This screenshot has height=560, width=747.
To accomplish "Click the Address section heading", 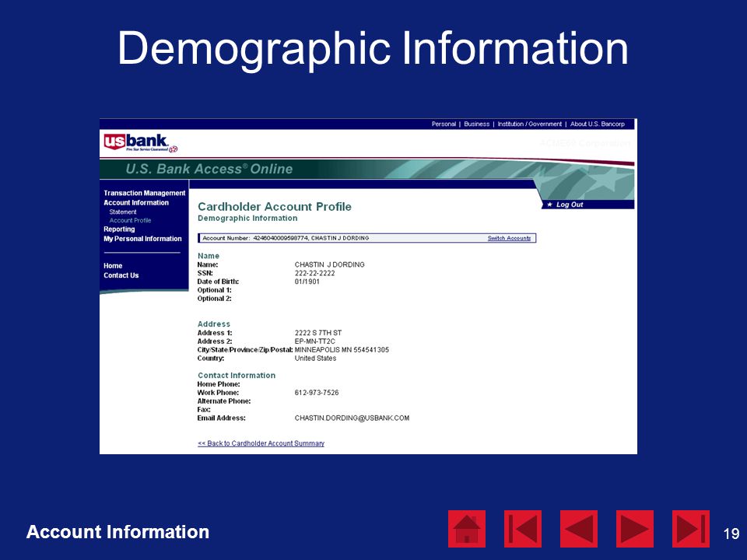I will tap(213, 324).
